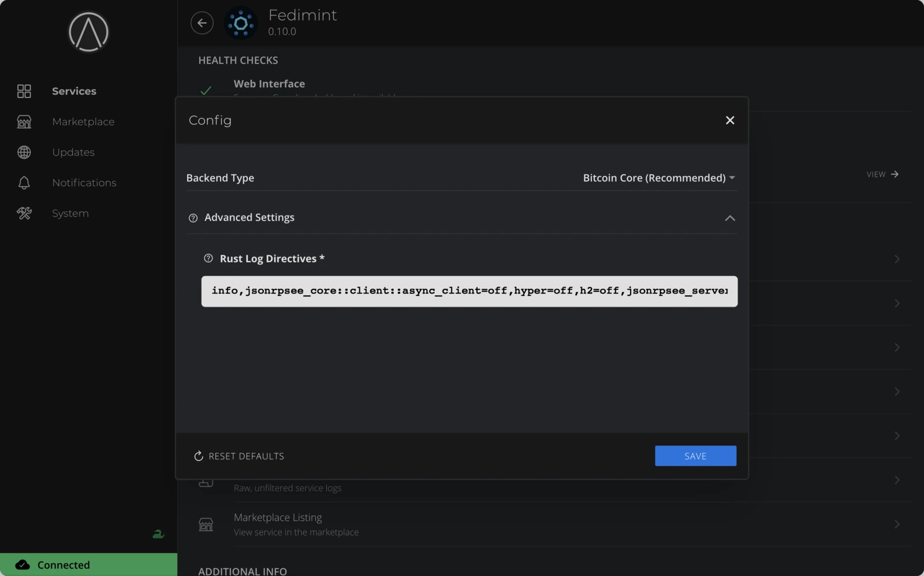Viewport: 924px width, 576px height.
Task: Open the Services section in the sidebar
Action: [73, 91]
